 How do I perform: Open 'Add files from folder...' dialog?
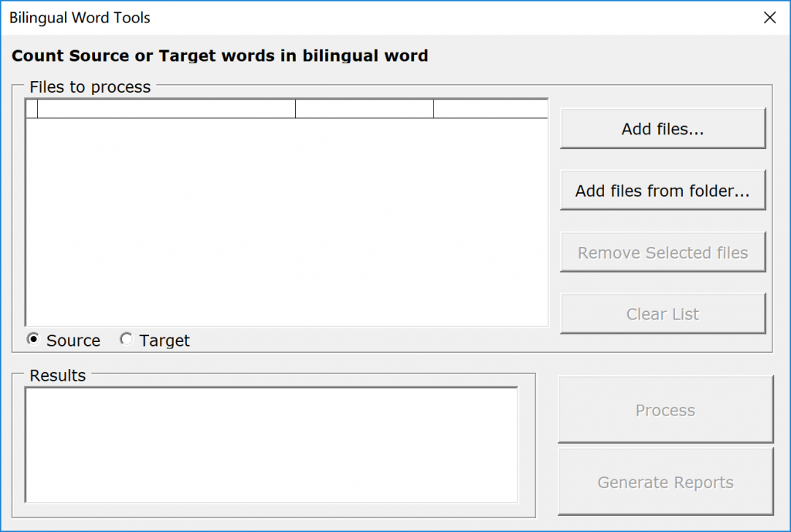pos(662,191)
